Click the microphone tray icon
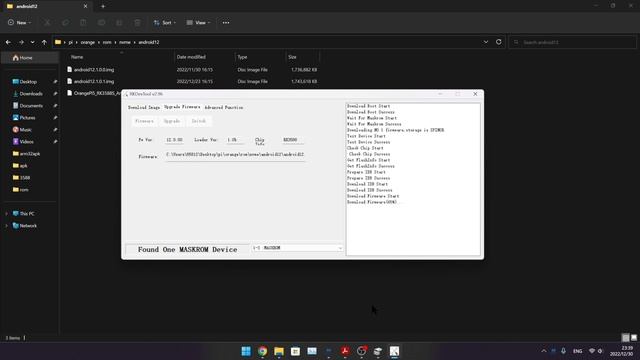Image resolution: width=640 pixels, height=360 pixels. click(x=563, y=351)
